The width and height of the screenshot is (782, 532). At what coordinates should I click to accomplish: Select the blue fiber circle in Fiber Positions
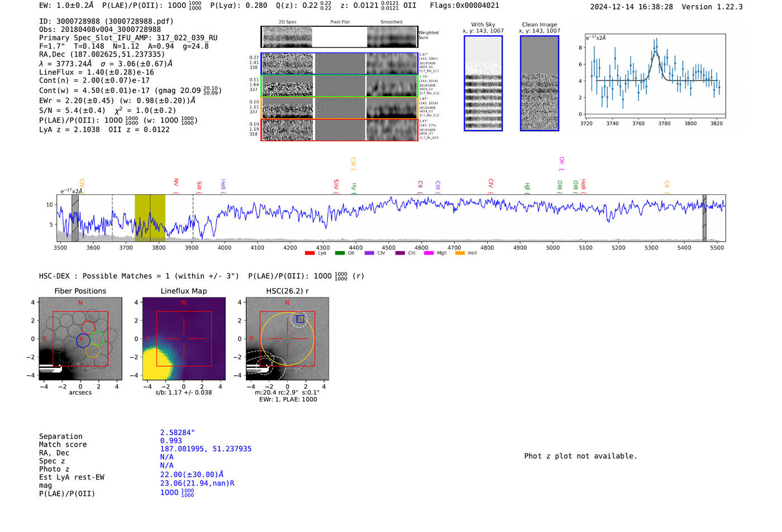(83, 341)
